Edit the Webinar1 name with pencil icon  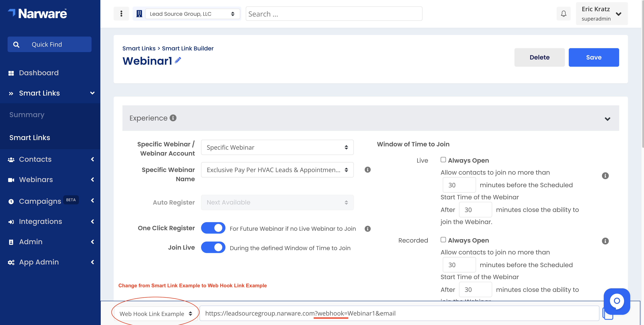[178, 60]
